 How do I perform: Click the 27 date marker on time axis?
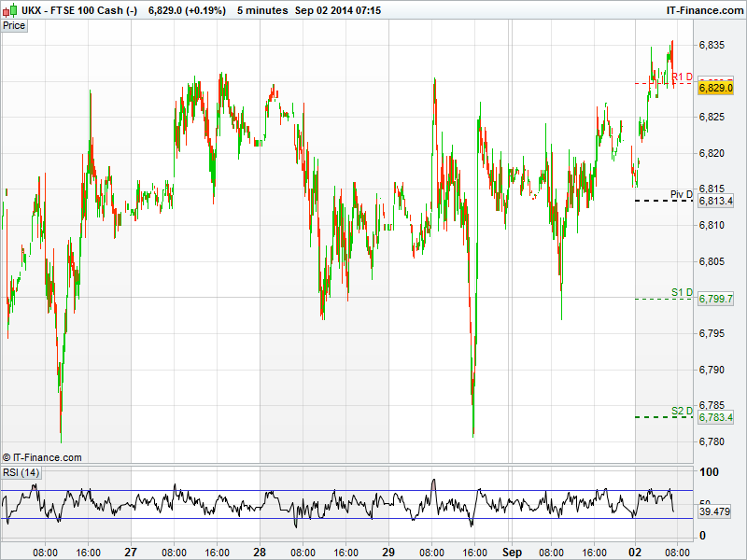[131, 552]
